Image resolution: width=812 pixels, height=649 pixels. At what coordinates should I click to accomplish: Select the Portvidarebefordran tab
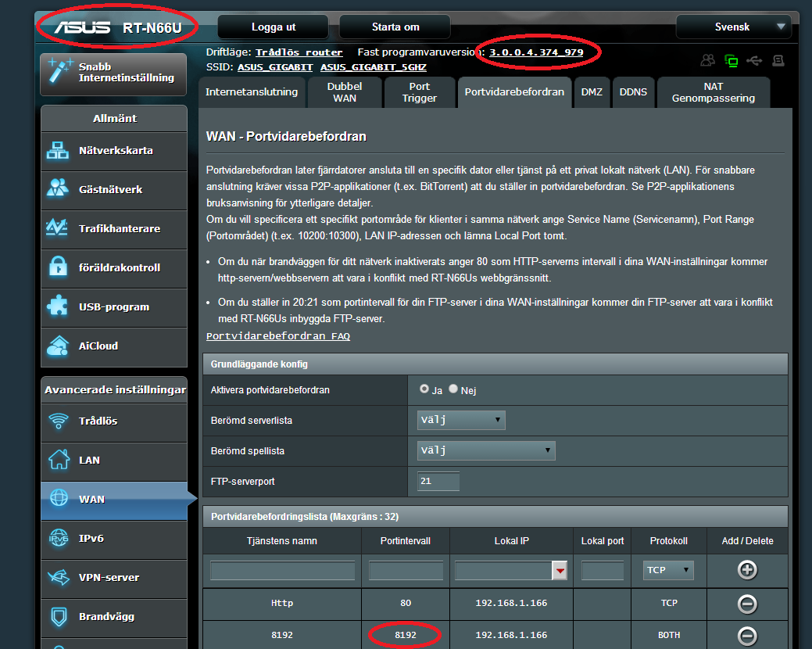[514, 92]
